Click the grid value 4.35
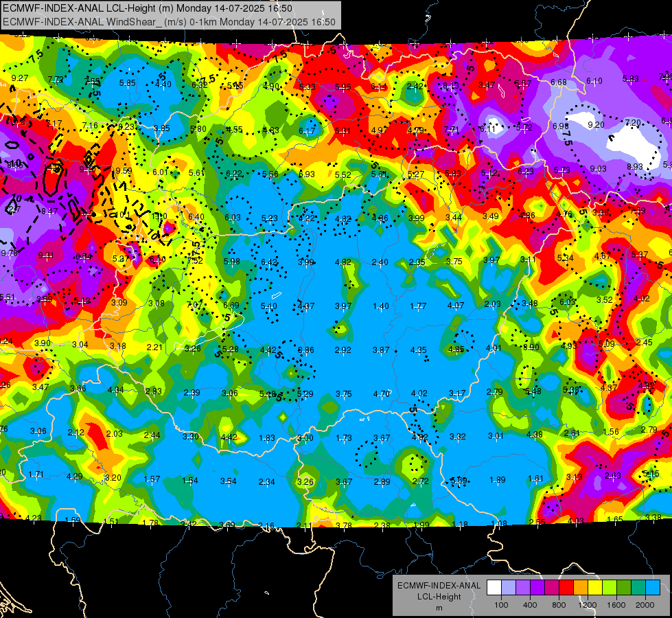Image resolution: width=672 pixels, height=618 pixels. point(418,350)
